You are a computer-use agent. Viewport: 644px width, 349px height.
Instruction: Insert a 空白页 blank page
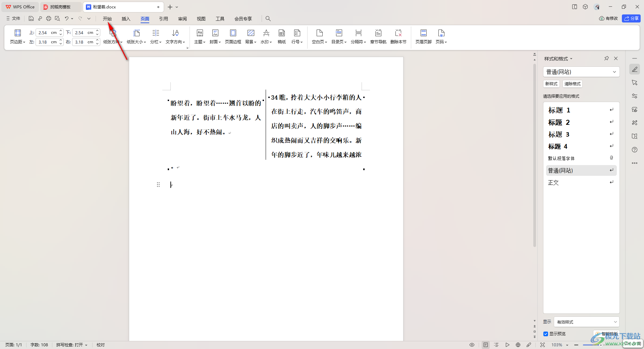(x=319, y=37)
